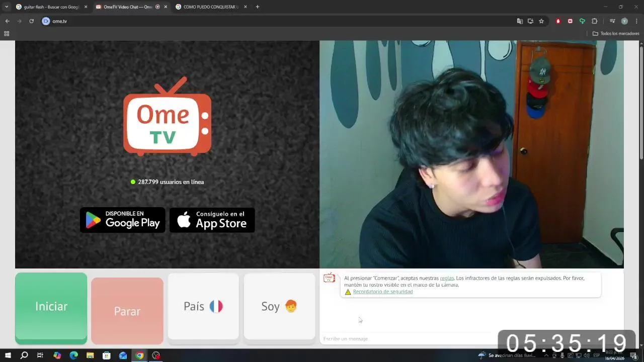
Task: Open the Google Play download badge
Action: [x=122, y=220]
